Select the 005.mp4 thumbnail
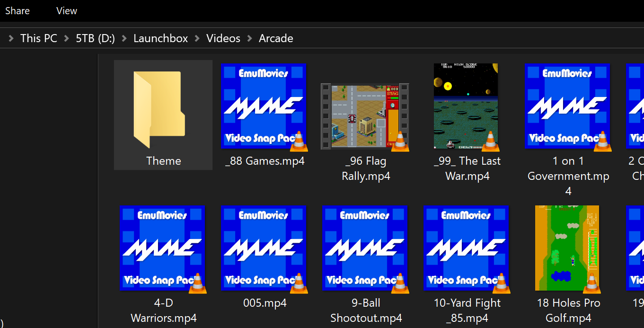 click(x=264, y=248)
